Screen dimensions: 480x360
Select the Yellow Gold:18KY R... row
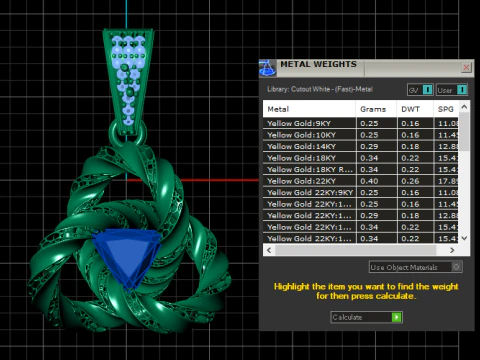[x=361, y=169]
